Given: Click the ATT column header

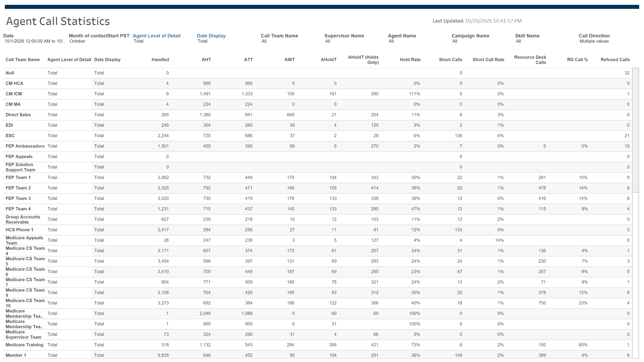Looking at the screenshot, I should [248, 60].
